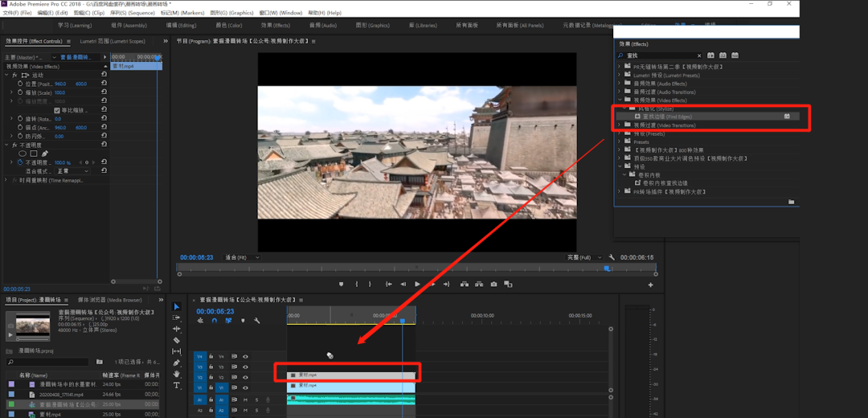
Task: Collapse the Motion (运动) effect group
Action: [x=7, y=75]
